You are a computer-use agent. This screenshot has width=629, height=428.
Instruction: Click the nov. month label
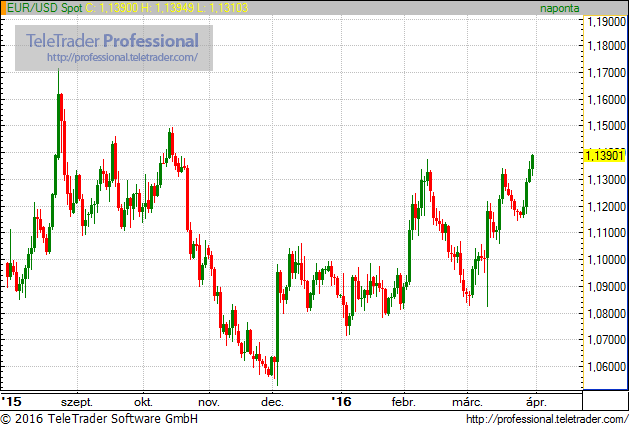(209, 402)
